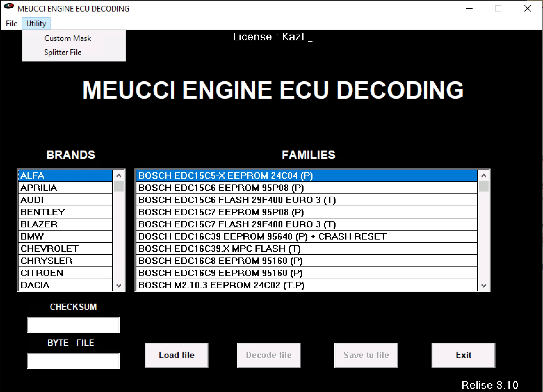
Task: Click Brands list scroll up arrow
Action: pos(119,176)
